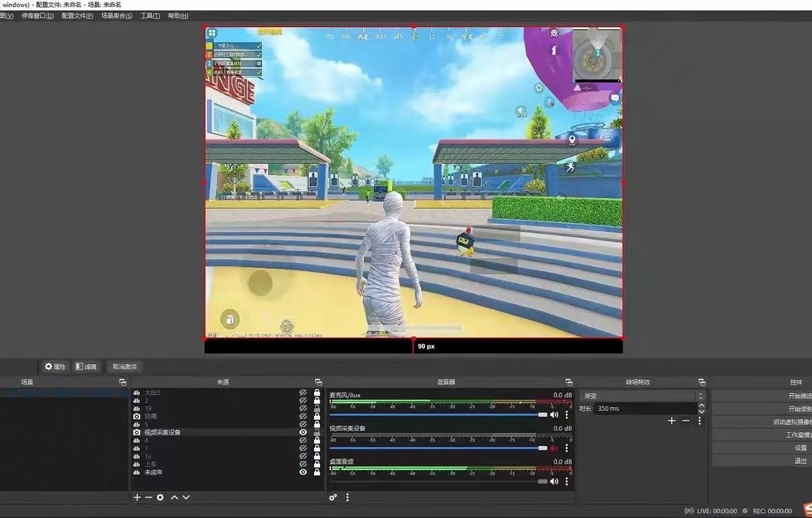Open 工具(T) menu

tap(150, 16)
